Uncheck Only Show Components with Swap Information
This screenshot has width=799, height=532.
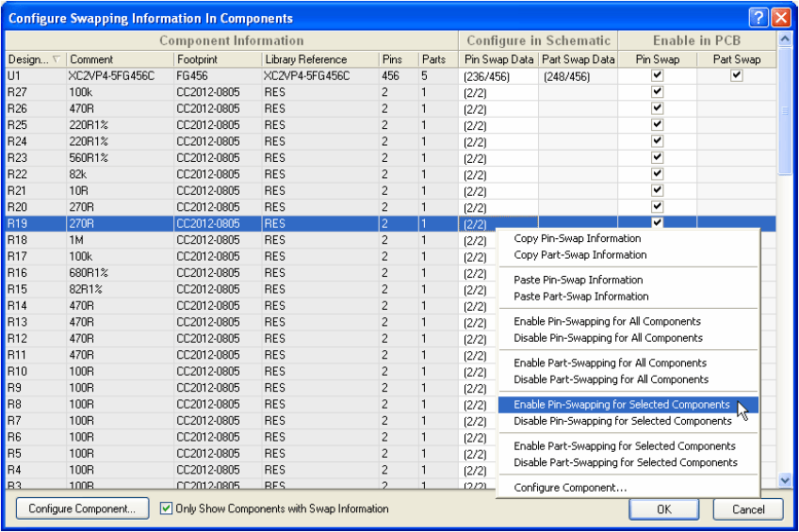click(166, 508)
